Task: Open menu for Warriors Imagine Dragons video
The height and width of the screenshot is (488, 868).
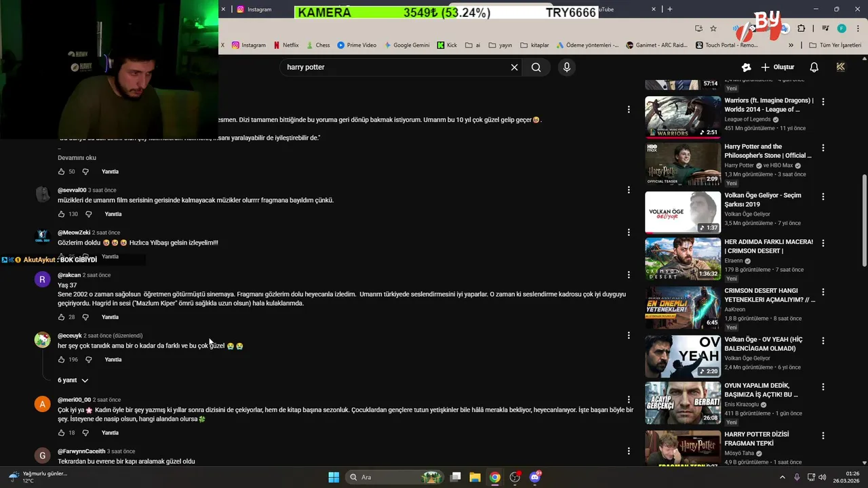Action: click(823, 102)
